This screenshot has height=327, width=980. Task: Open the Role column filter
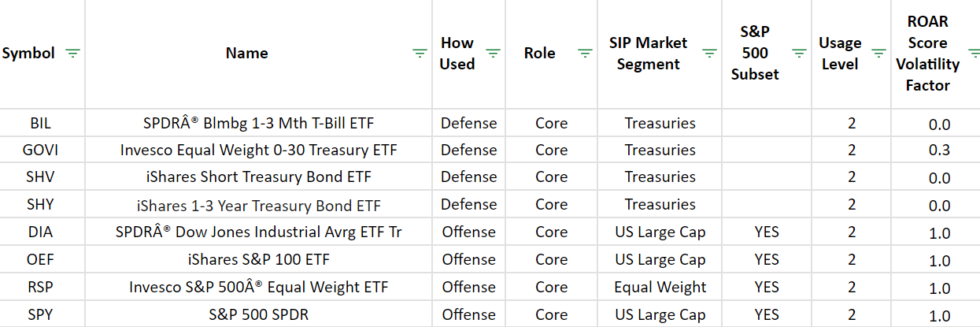tap(585, 54)
